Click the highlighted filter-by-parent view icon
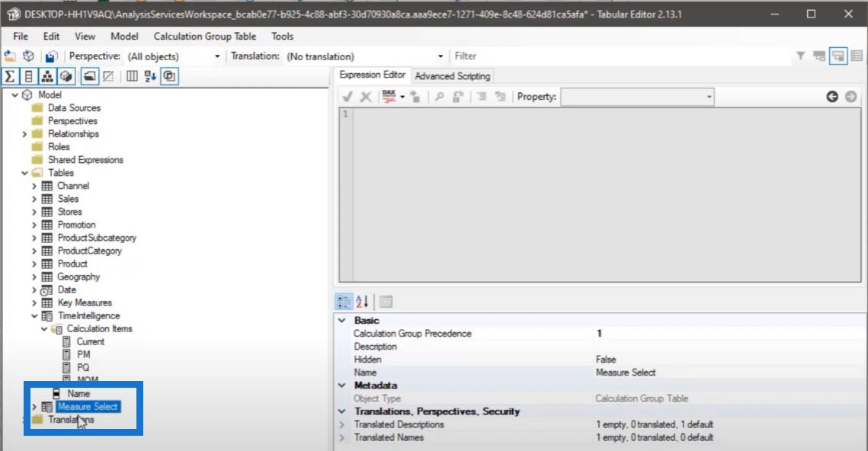The image size is (868, 451). [x=838, y=56]
